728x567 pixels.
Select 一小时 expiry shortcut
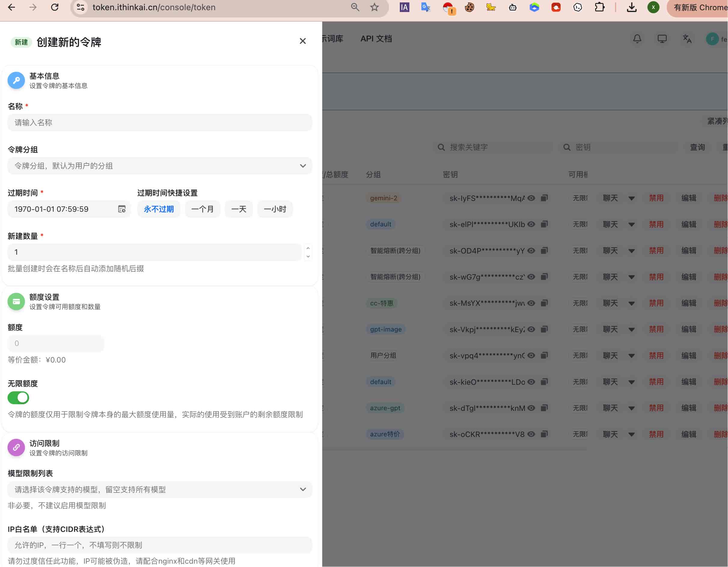tap(275, 209)
